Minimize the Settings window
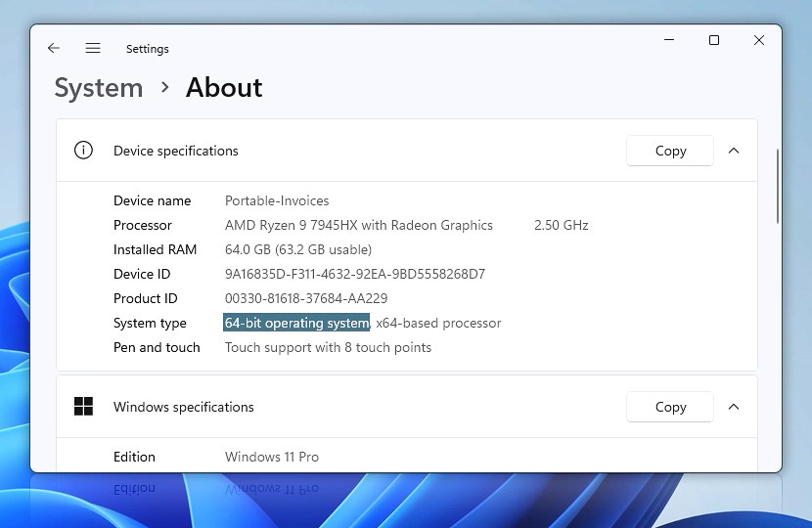 (669, 40)
